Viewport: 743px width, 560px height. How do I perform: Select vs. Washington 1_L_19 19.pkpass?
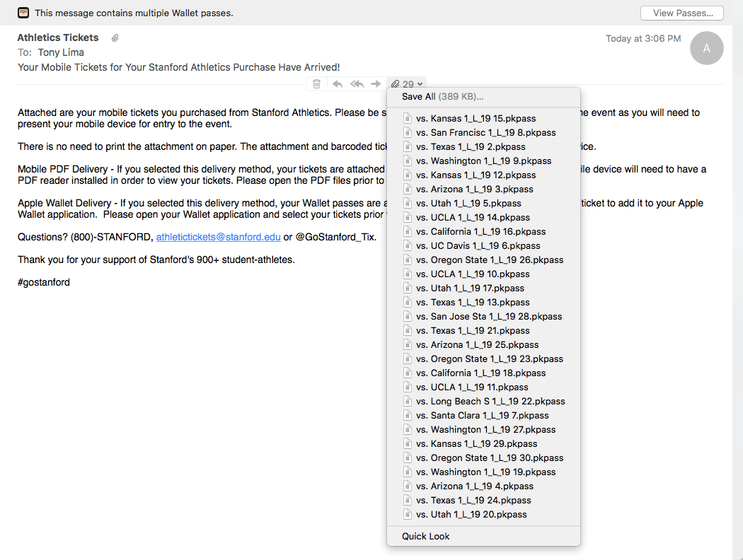(483, 472)
